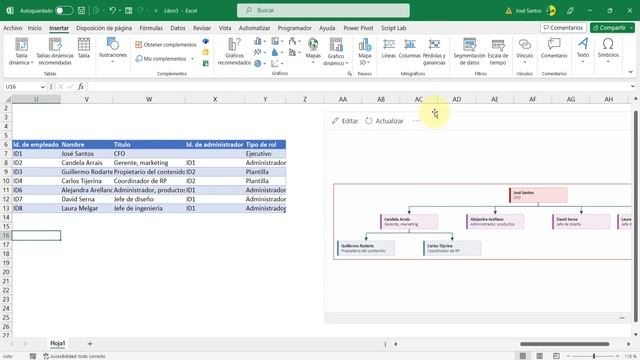Screen dimensions: 640x360
Task: Click the horizontal scrollbar thumb
Action: [x=564, y=344]
